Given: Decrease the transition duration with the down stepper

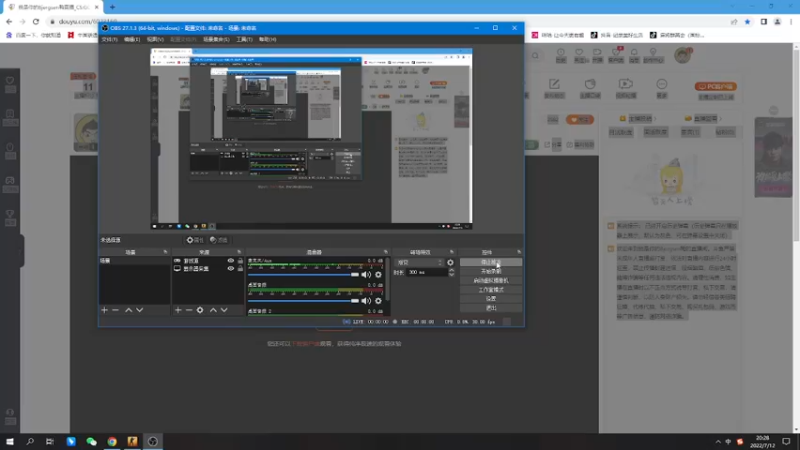Looking at the screenshot, I should pyautogui.click(x=451, y=274).
